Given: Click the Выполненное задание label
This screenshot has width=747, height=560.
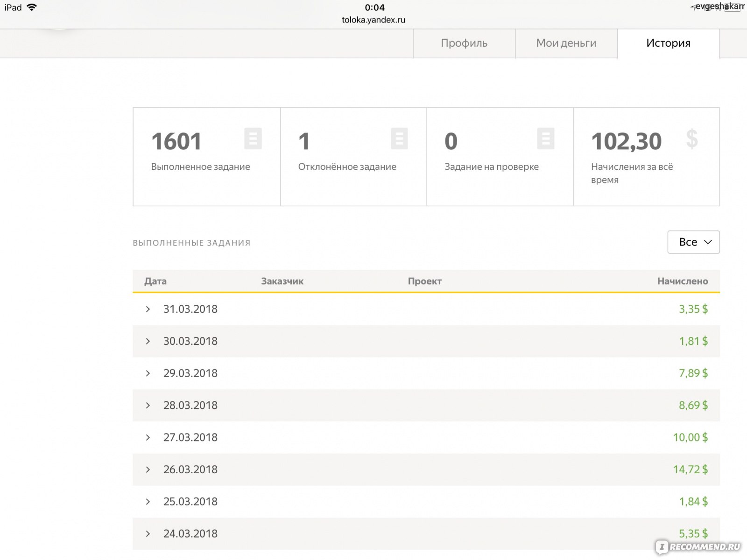Looking at the screenshot, I should (200, 167).
